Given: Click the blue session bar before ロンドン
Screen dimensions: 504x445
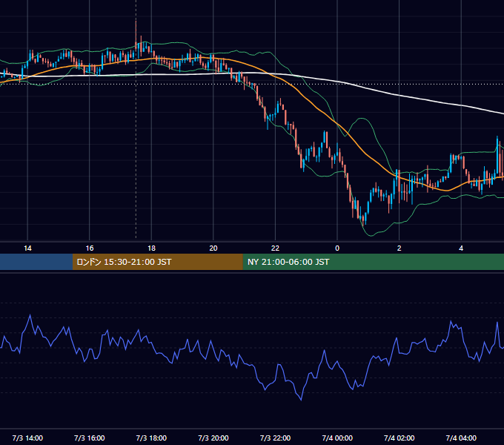Looking at the screenshot, I should pos(36,262).
